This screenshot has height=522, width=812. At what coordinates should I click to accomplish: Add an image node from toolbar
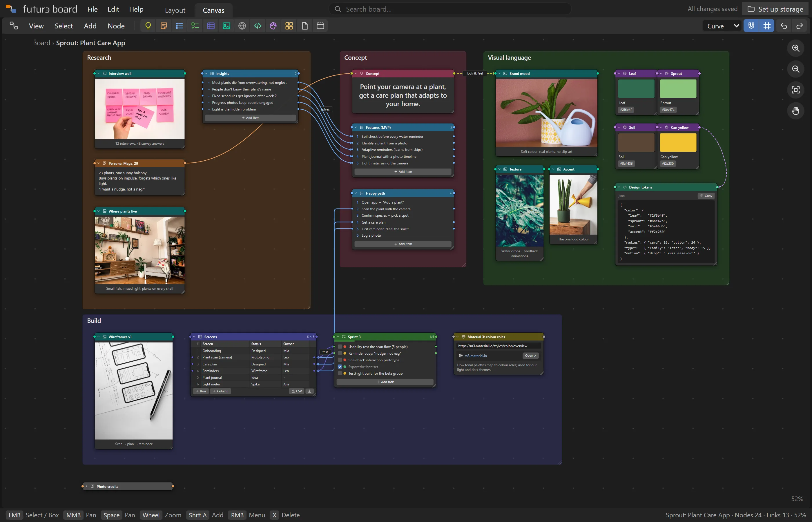pos(226,26)
